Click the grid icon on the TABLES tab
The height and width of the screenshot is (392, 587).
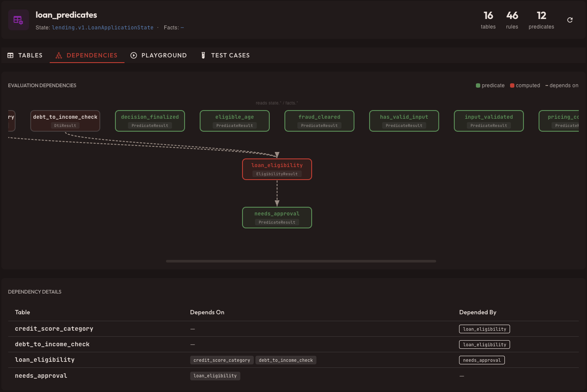[10, 55]
